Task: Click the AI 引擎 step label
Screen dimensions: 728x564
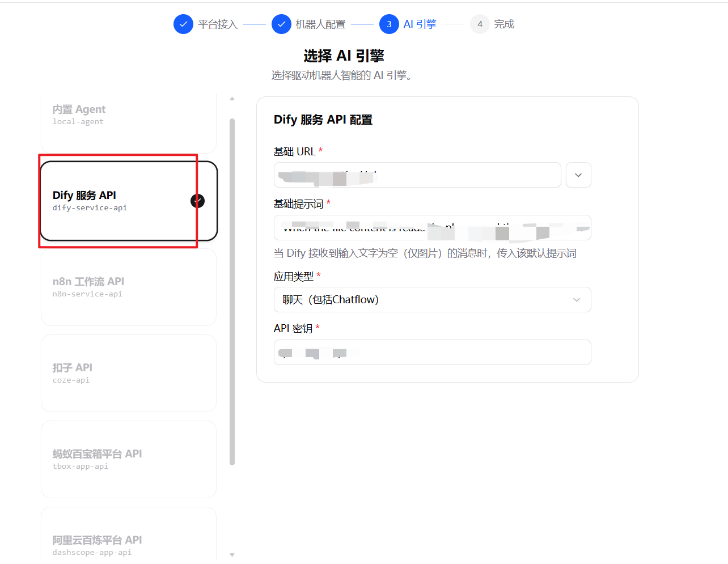Action: click(x=420, y=24)
